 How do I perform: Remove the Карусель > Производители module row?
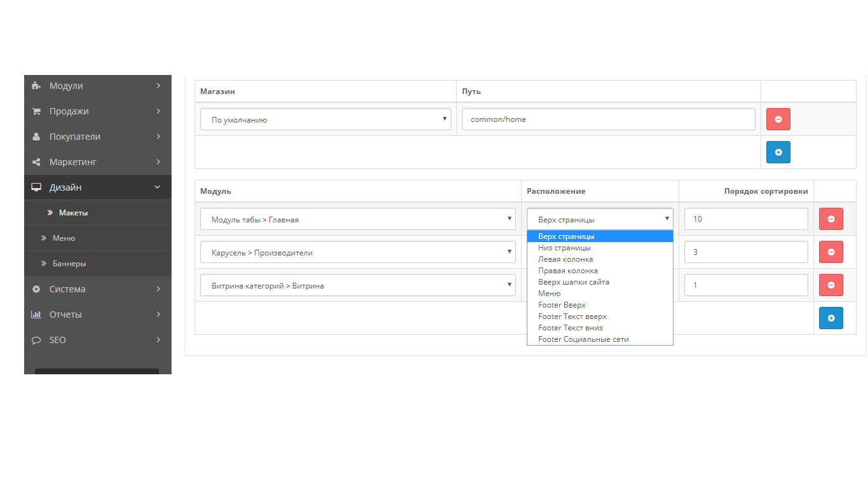tap(831, 252)
